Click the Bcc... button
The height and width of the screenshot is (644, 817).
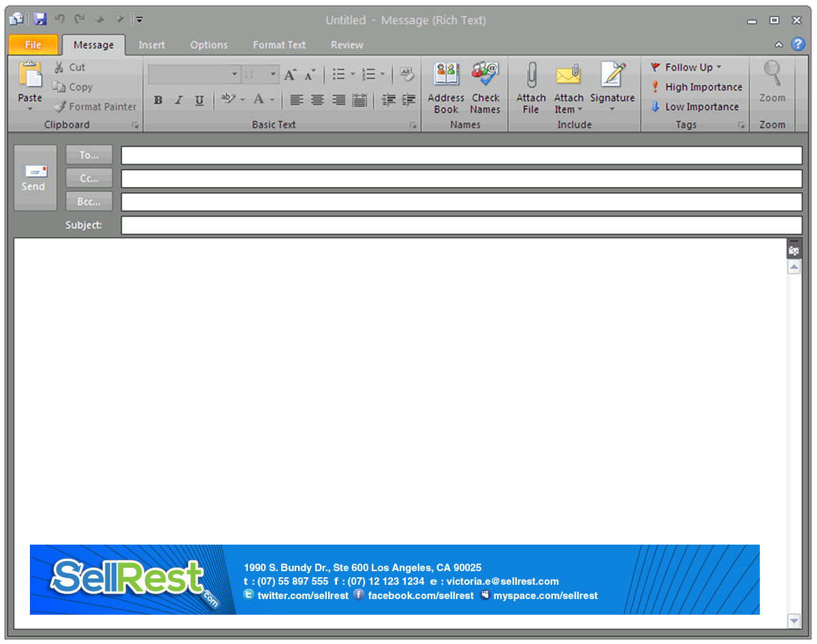point(89,202)
